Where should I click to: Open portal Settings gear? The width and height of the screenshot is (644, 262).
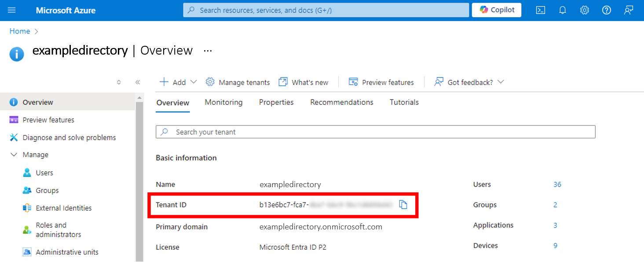[x=584, y=10]
